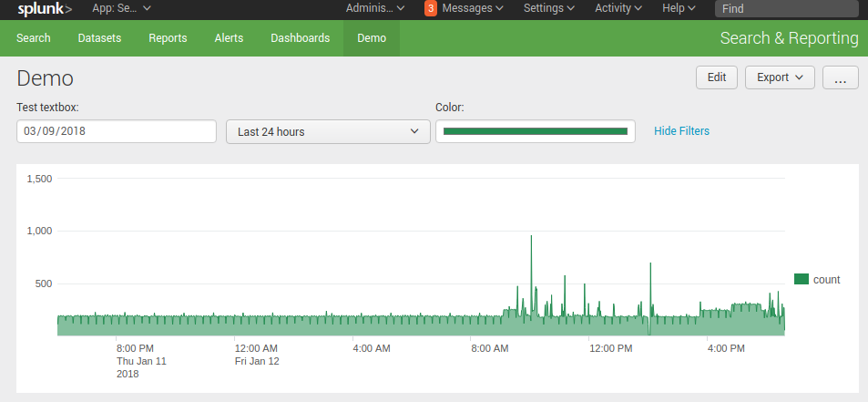This screenshot has height=402, width=868.
Task: Open the App selector dropdown
Action: pyautogui.click(x=121, y=8)
